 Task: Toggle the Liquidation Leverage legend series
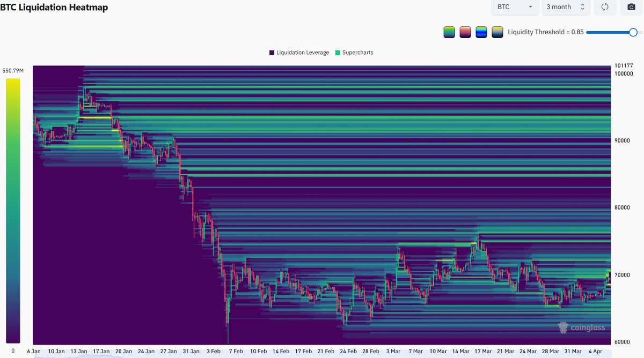tap(299, 53)
